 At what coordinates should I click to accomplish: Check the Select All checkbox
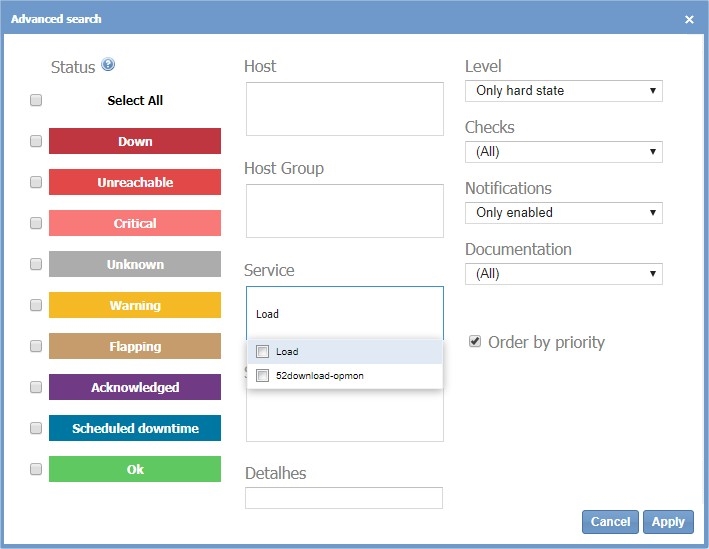36,100
